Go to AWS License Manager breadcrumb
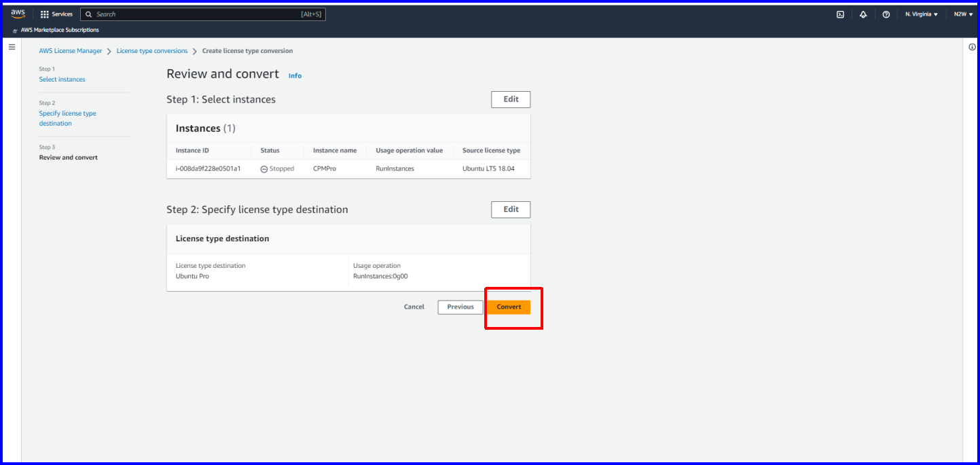Image resolution: width=980 pixels, height=465 pixels. pyautogui.click(x=71, y=51)
